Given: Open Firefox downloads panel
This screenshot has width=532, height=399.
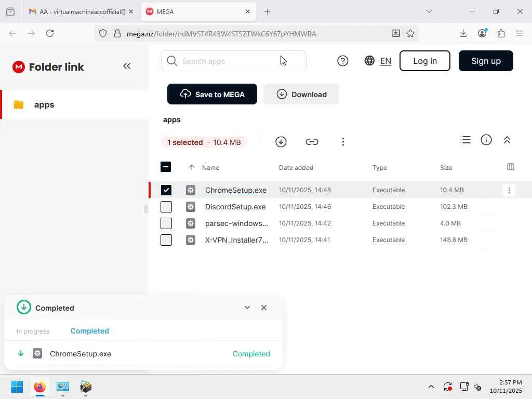Looking at the screenshot, I should (x=463, y=33).
